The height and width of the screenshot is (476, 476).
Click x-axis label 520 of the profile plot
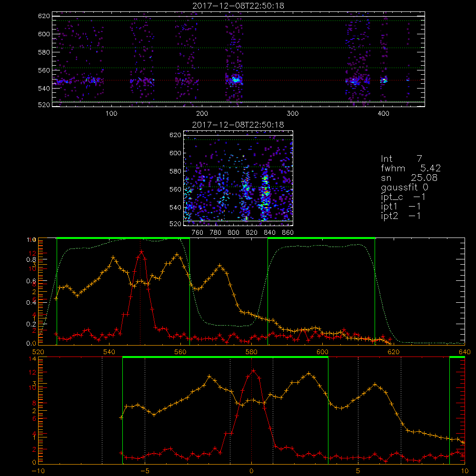click(38, 352)
